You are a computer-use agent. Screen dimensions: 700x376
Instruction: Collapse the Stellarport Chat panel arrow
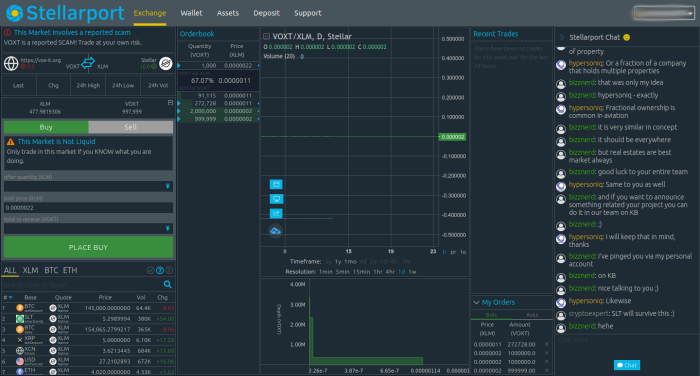[562, 38]
